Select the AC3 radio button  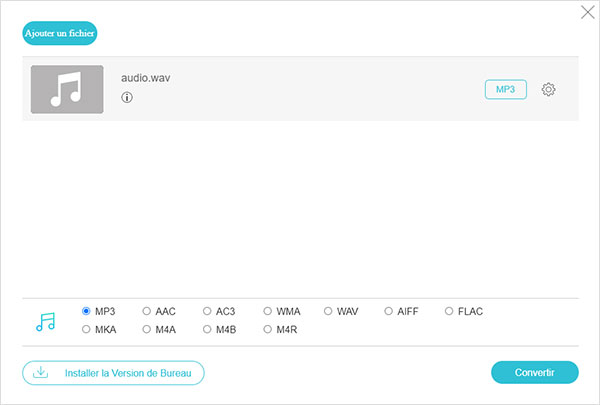207,311
